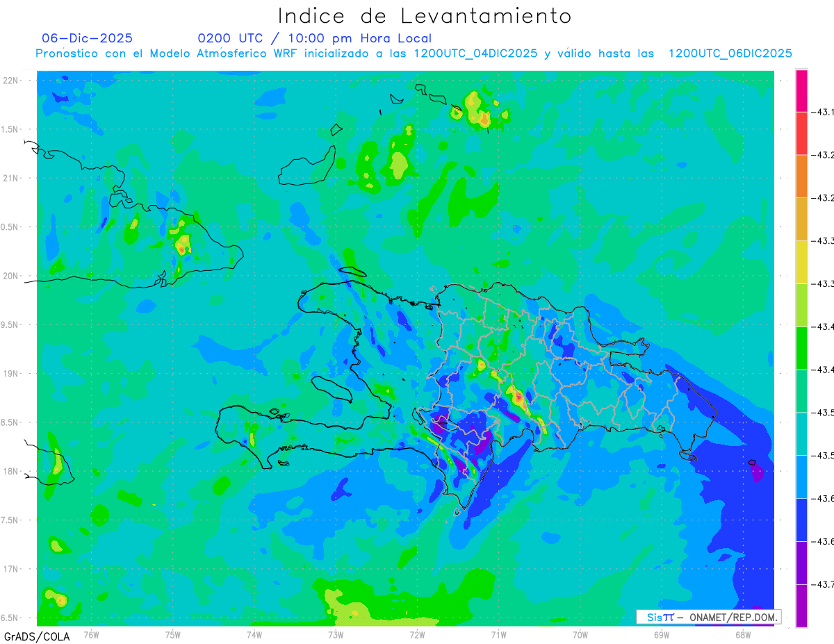The height and width of the screenshot is (644, 834).
Task: Pick the yellow-green swatch on the colorbar
Action: pyautogui.click(x=801, y=305)
